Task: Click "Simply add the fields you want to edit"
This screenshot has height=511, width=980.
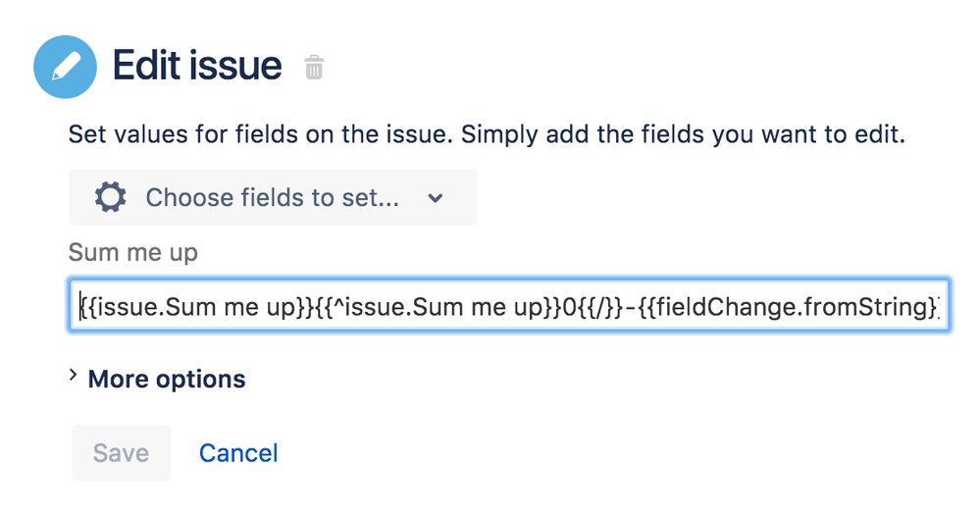Action: click(x=683, y=134)
